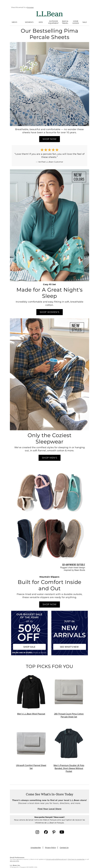Click the Shop Women's button
99x868 pixels.
(x=49, y=312)
